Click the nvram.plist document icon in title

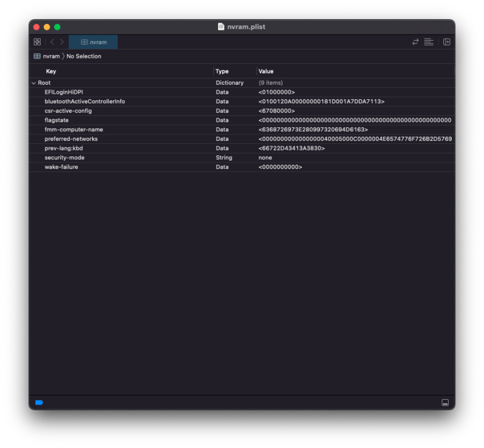coord(221,27)
